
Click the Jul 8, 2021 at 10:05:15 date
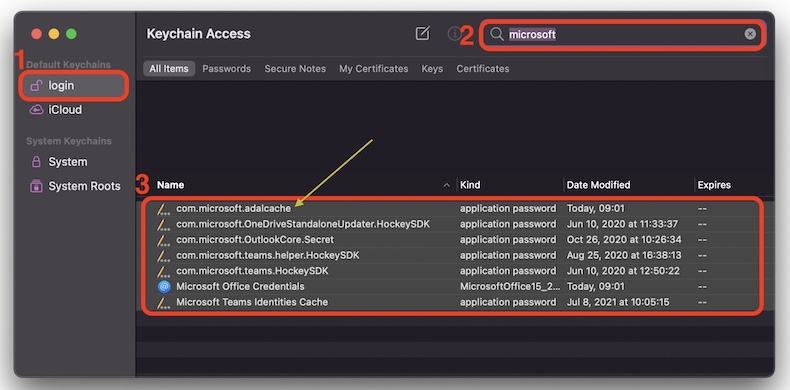[618, 302]
